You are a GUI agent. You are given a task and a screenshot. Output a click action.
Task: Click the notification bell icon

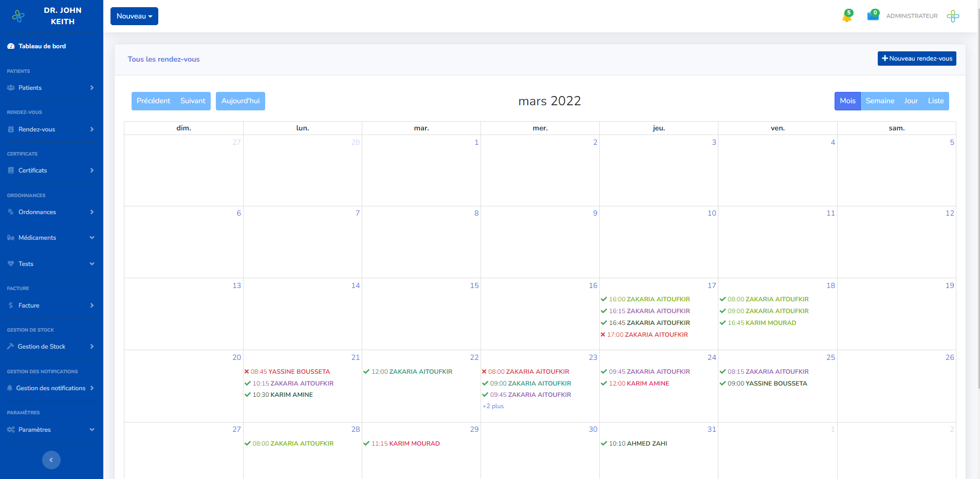(x=847, y=17)
